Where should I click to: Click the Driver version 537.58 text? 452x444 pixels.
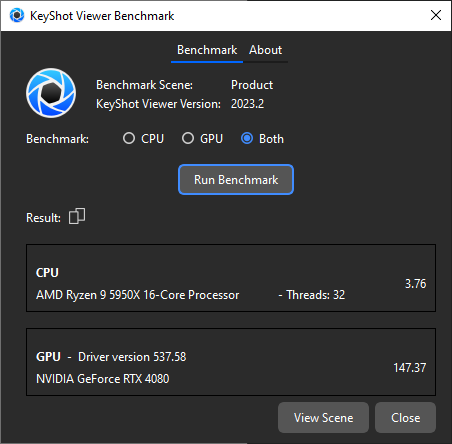click(132, 357)
